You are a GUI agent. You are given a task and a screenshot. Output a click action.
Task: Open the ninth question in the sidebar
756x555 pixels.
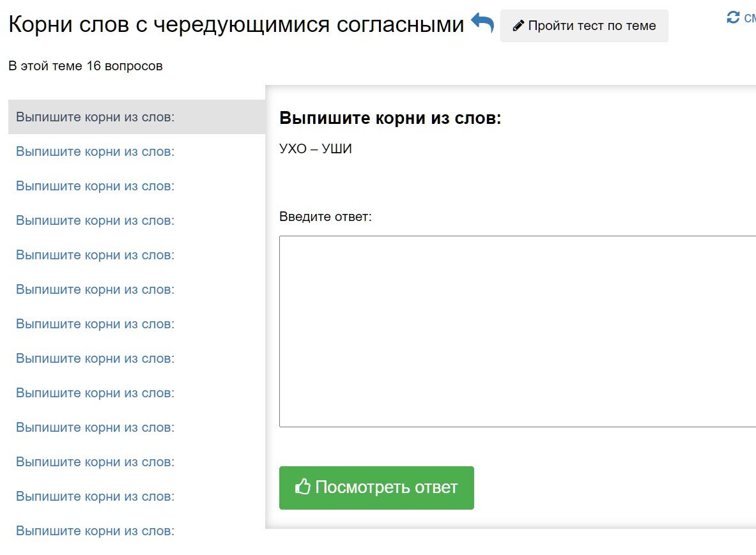[94, 393]
